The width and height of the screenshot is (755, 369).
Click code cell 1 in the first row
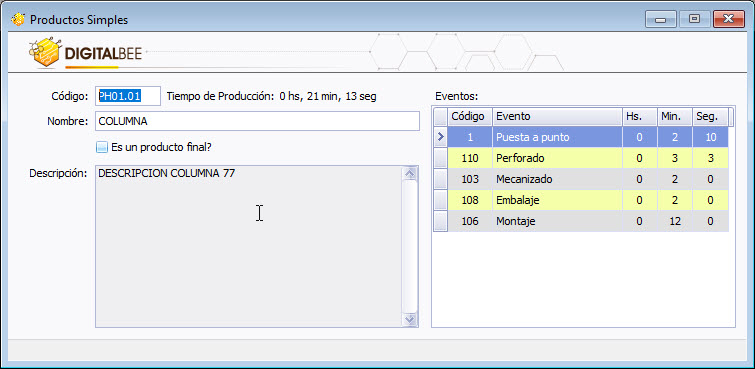470,137
